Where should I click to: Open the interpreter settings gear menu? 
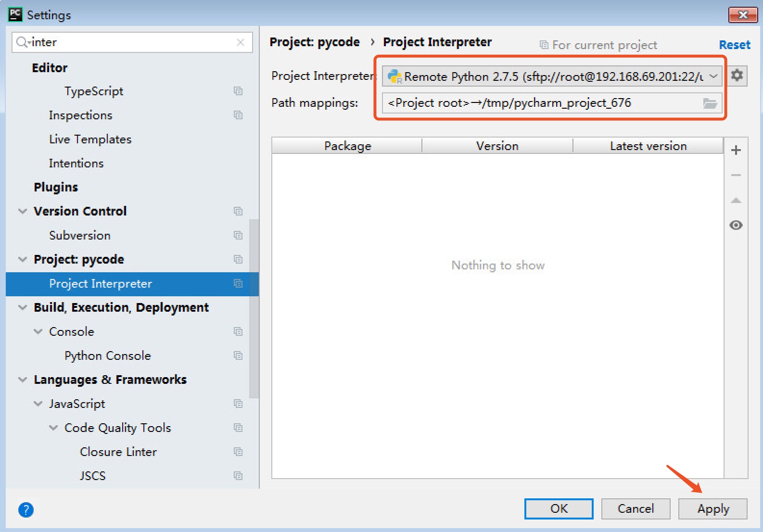coord(737,76)
